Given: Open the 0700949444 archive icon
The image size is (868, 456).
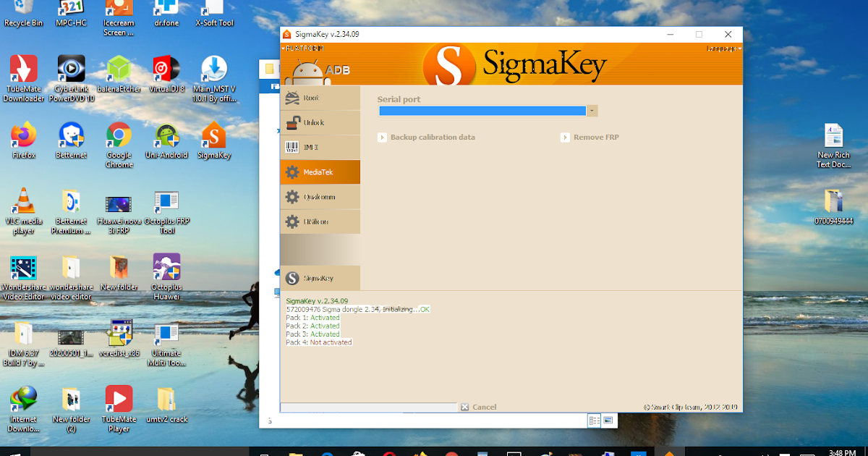Looking at the screenshot, I should (833, 207).
